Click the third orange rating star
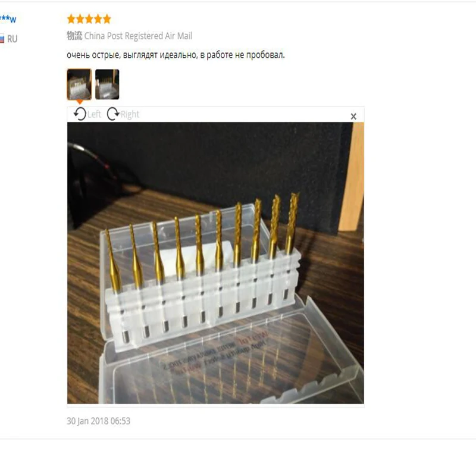Screen dimensions: 476x476 coord(89,19)
